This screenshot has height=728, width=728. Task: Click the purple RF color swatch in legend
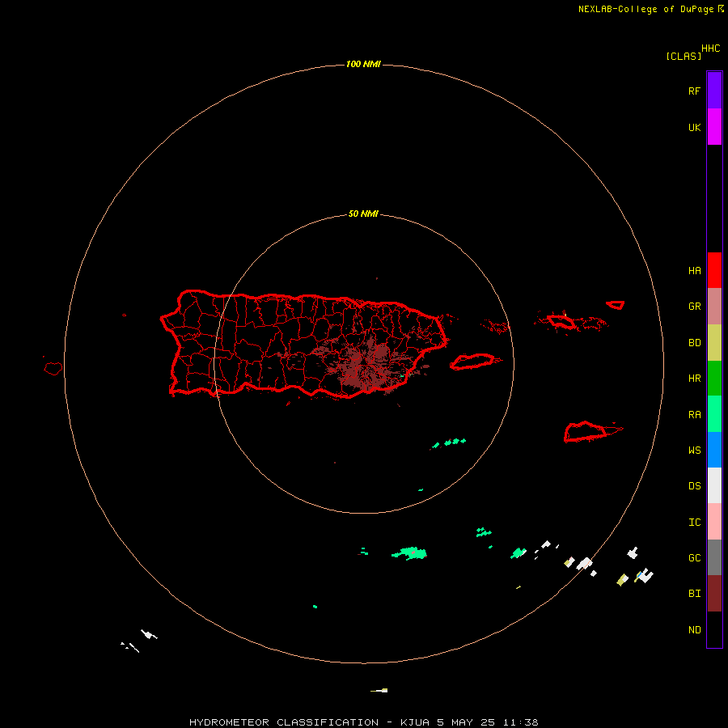[714, 91]
